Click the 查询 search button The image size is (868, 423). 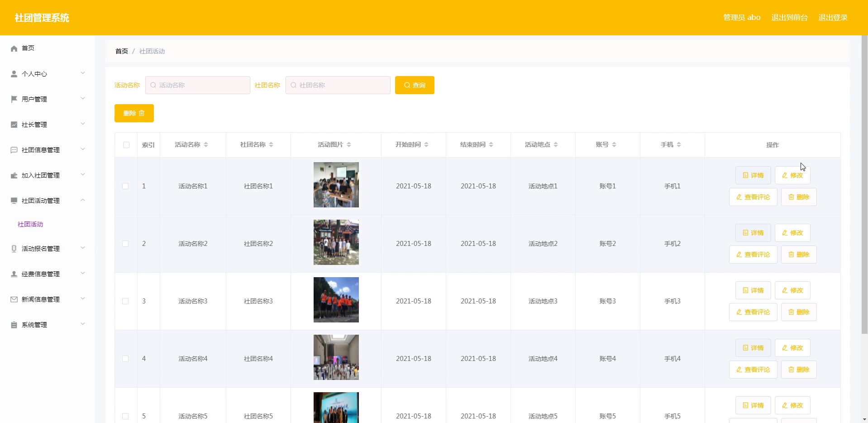coord(415,85)
